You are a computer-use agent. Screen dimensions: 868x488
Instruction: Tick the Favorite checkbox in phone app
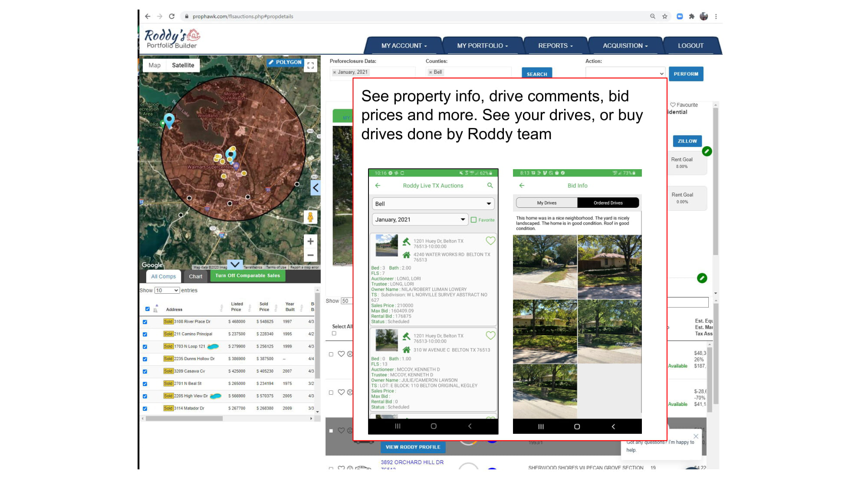tap(473, 220)
